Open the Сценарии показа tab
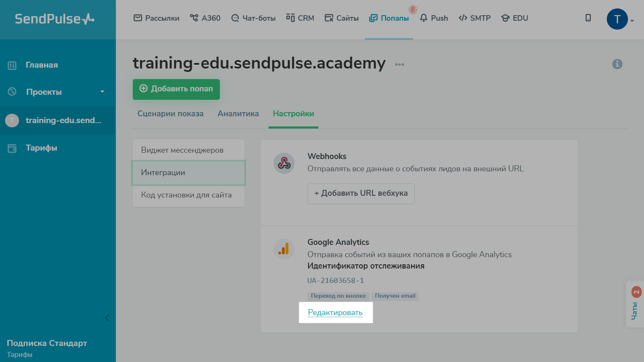This screenshot has width=644, height=362. 170,114
